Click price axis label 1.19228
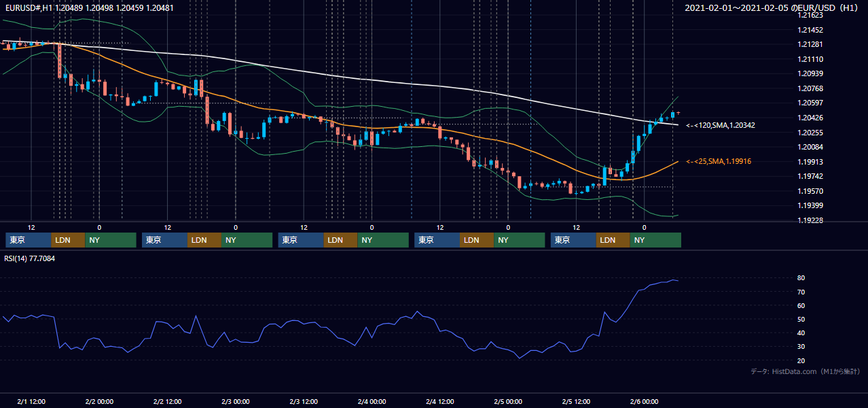The height and width of the screenshot is (408, 868). [x=810, y=220]
